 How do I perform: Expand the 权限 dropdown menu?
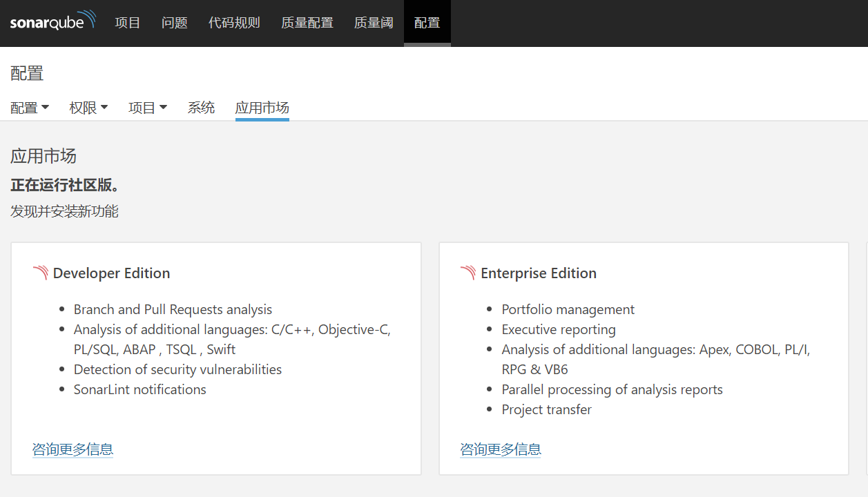(88, 108)
